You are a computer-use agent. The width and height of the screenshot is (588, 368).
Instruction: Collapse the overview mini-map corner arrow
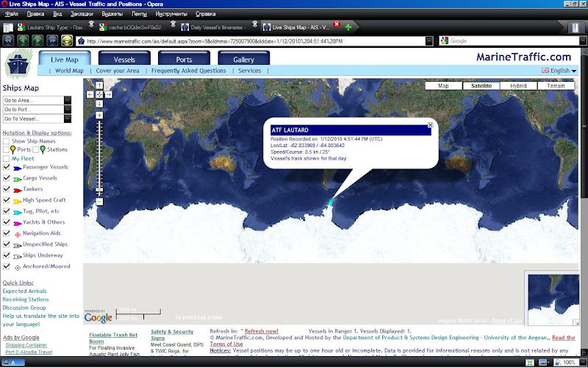point(576,322)
